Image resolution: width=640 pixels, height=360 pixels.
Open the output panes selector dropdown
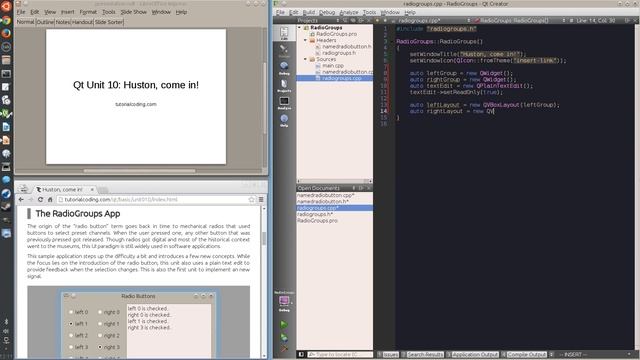pos(551,354)
